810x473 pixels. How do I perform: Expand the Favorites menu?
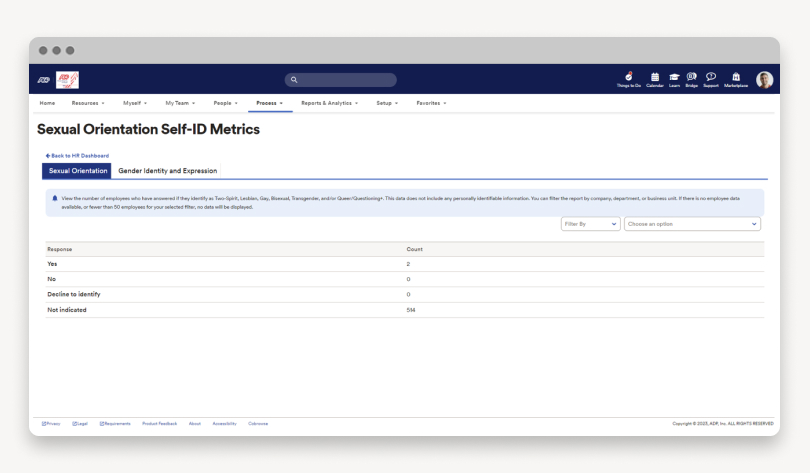click(431, 103)
